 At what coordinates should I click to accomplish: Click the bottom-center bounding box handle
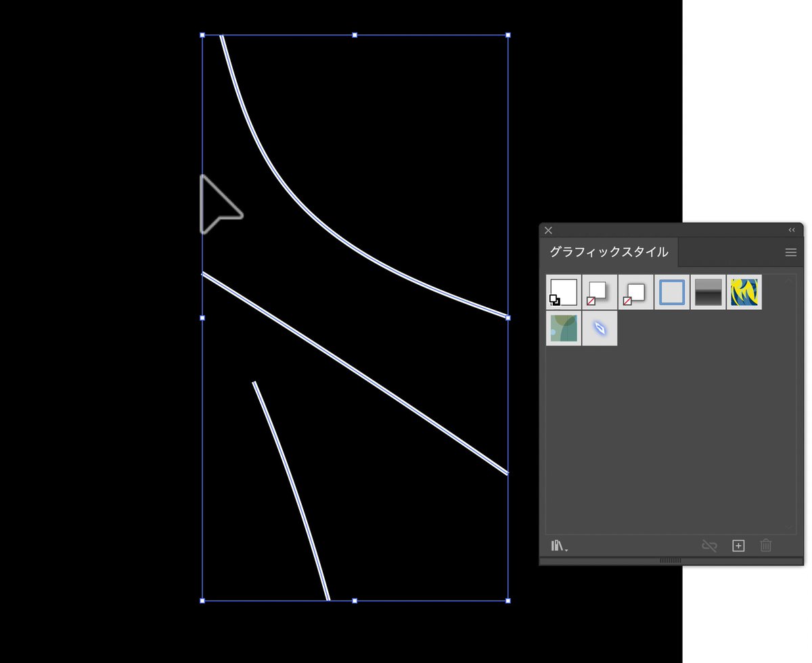coord(355,600)
